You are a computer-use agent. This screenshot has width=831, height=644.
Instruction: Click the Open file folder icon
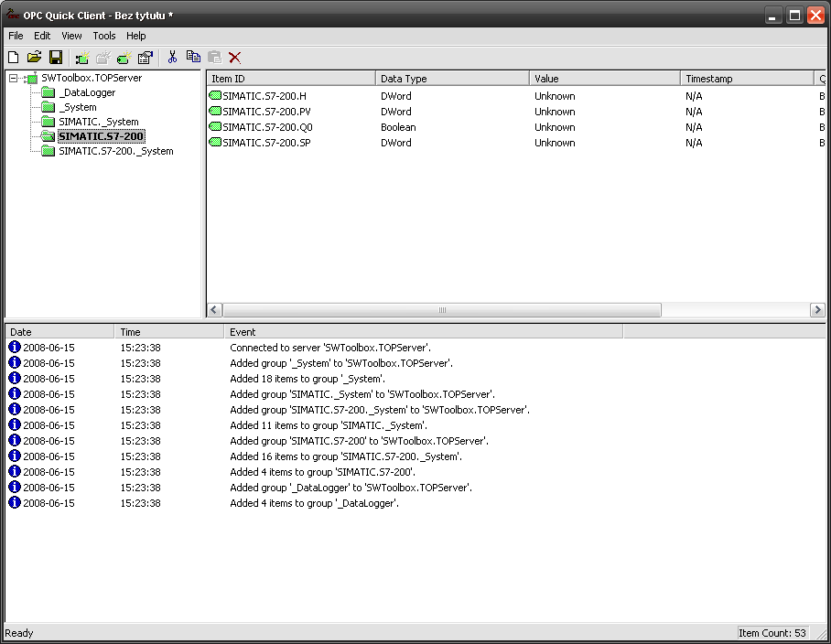(x=34, y=57)
